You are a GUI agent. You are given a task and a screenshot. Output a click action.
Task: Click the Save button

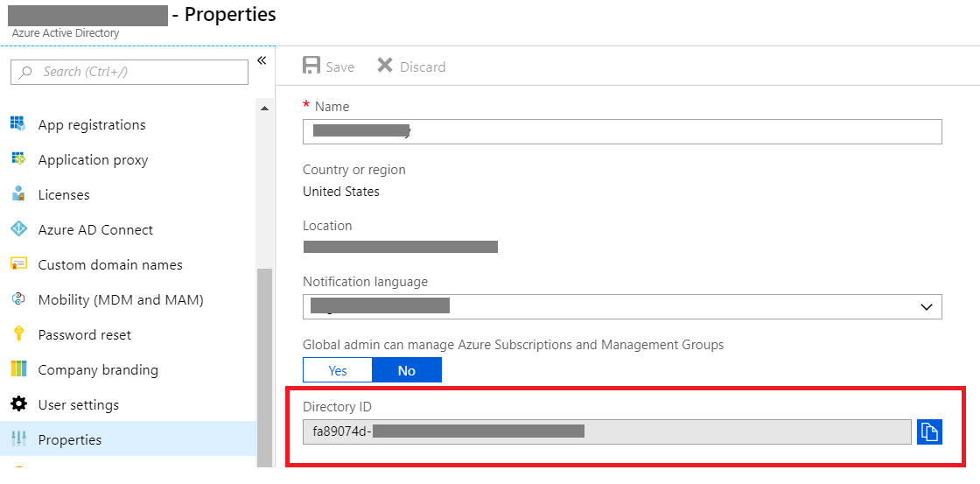click(329, 67)
